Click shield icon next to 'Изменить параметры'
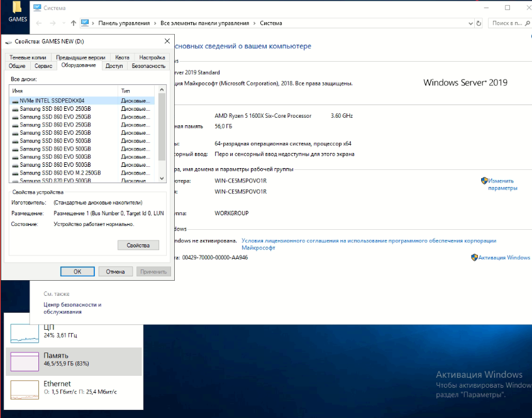Viewport: 532px width, 418px height. coord(484,181)
